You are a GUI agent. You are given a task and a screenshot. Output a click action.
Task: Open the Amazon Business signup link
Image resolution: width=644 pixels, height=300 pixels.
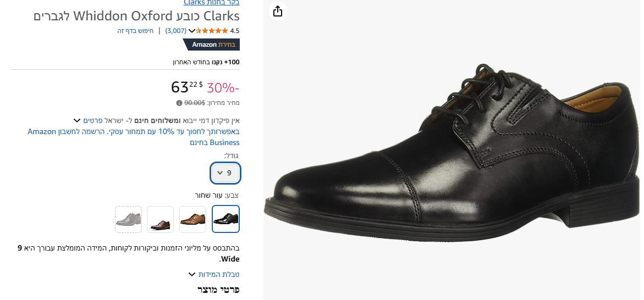134,137
